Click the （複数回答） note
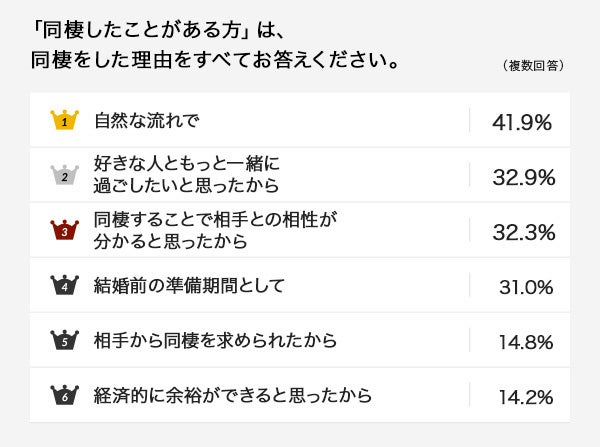The height and width of the screenshot is (447, 600). 532,66
